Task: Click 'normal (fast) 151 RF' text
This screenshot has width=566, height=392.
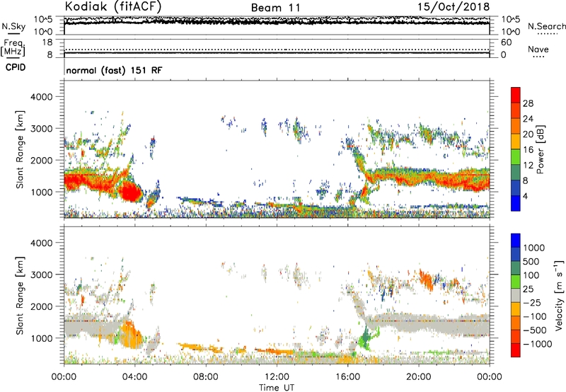Action: [114, 70]
